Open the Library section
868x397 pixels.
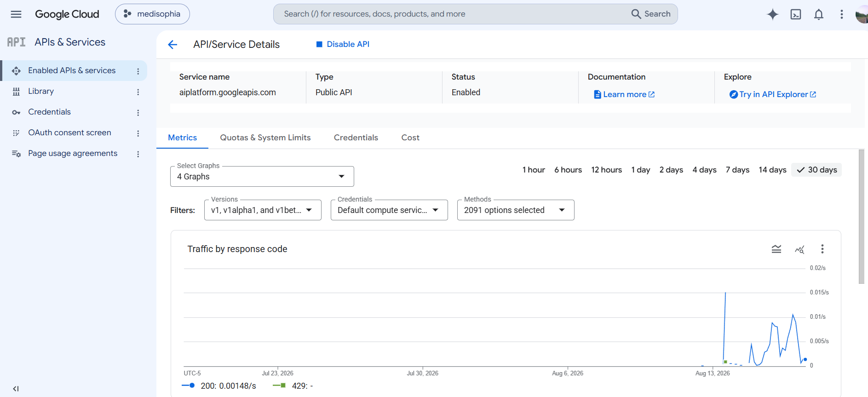point(41,91)
